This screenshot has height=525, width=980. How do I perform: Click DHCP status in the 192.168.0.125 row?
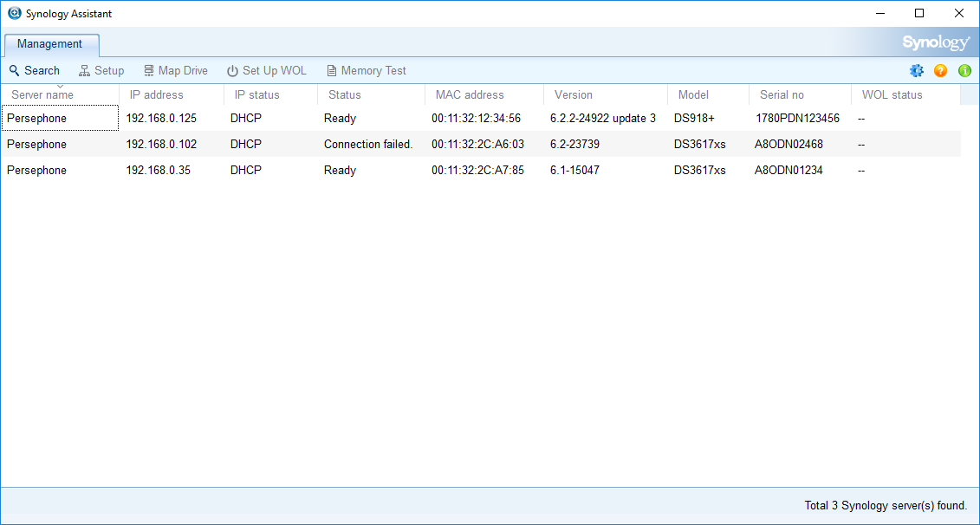click(245, 118)
